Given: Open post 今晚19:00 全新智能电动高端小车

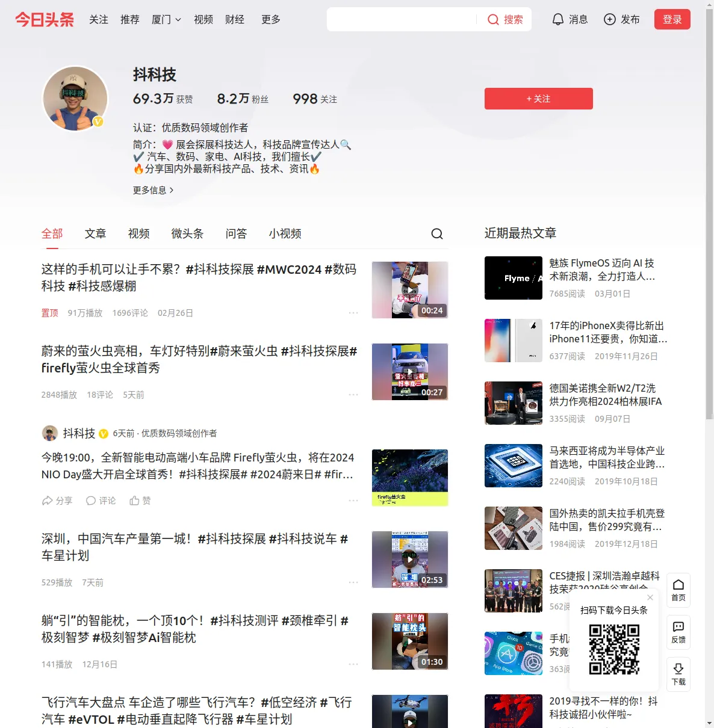Looking at the screenshot, I should [x=198, y=466].
